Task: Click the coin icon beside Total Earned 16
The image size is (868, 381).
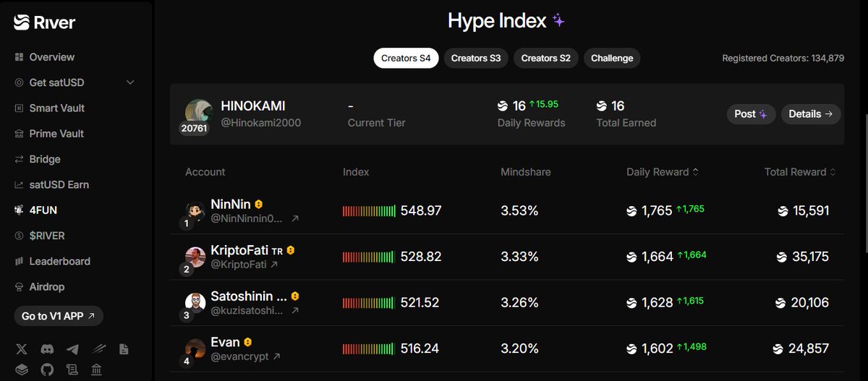Action: click(x=602, y=106)
